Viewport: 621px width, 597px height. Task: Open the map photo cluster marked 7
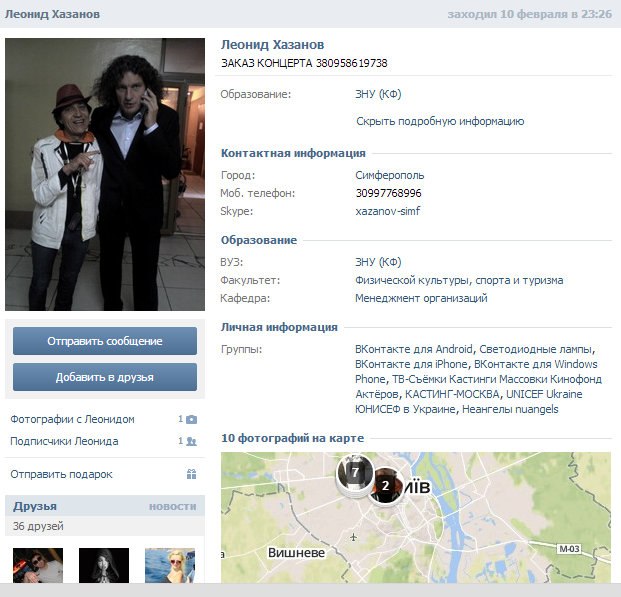[x=355, y=473]
